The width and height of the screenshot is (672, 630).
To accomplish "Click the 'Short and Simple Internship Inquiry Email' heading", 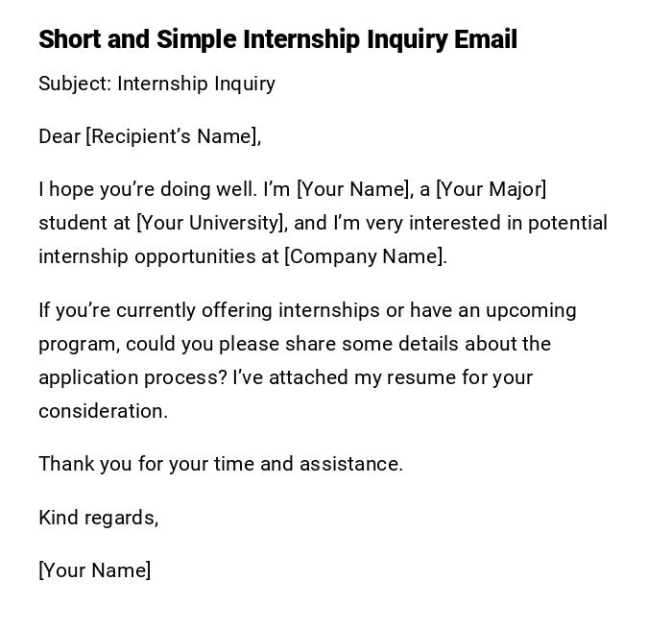I will [x=277, y=39].
